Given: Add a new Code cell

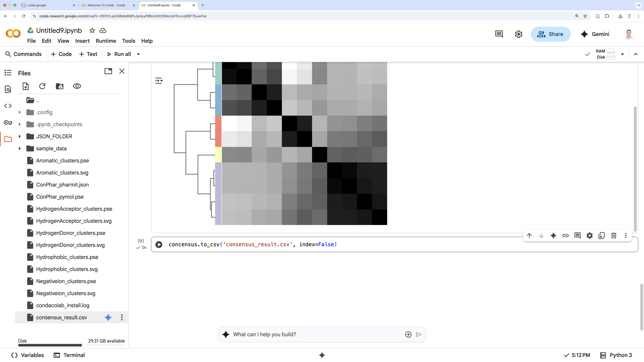Looking at the screenshot, I should pos(61,54).
